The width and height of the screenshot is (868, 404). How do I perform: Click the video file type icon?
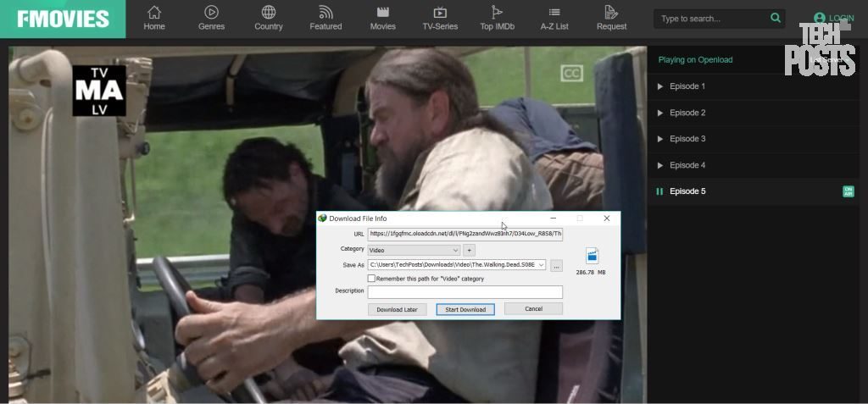[x=592, y=256]
